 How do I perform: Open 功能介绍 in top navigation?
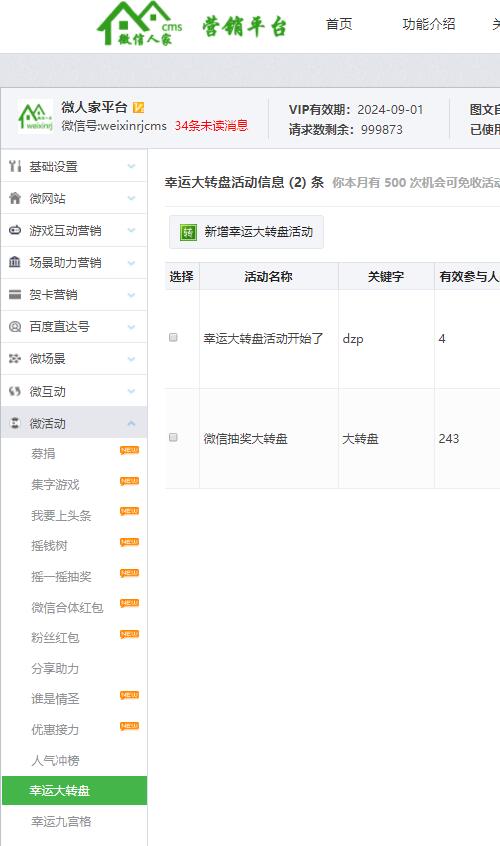coord(429,24)
